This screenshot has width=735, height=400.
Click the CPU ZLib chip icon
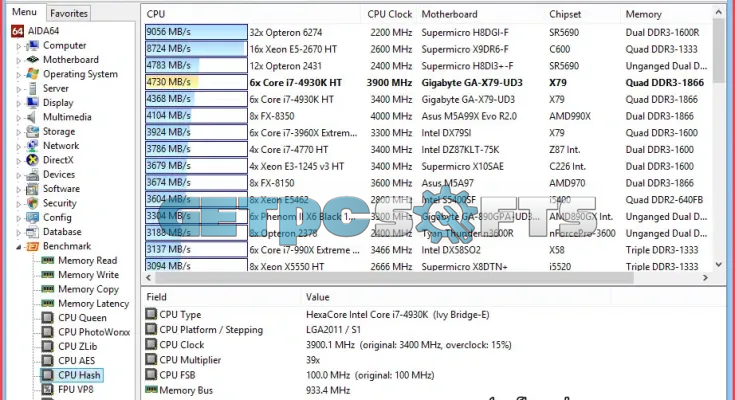[47, 347]
